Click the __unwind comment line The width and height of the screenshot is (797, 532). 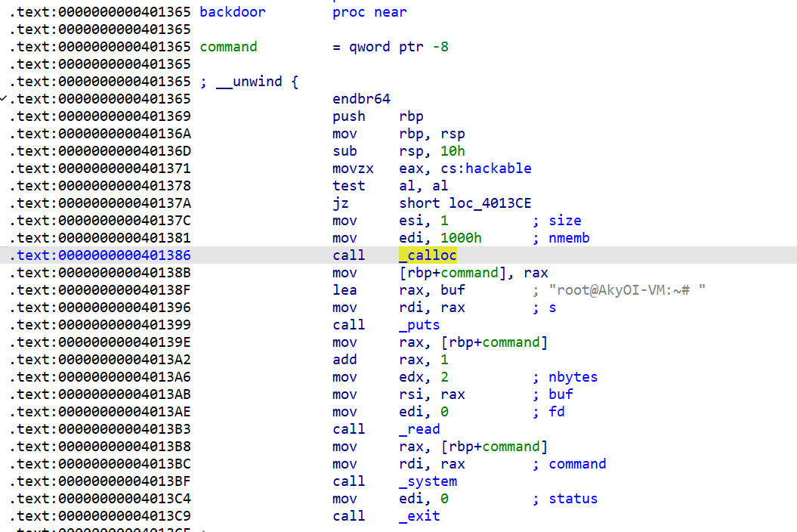pyautogui.click(x=249, y=82)
